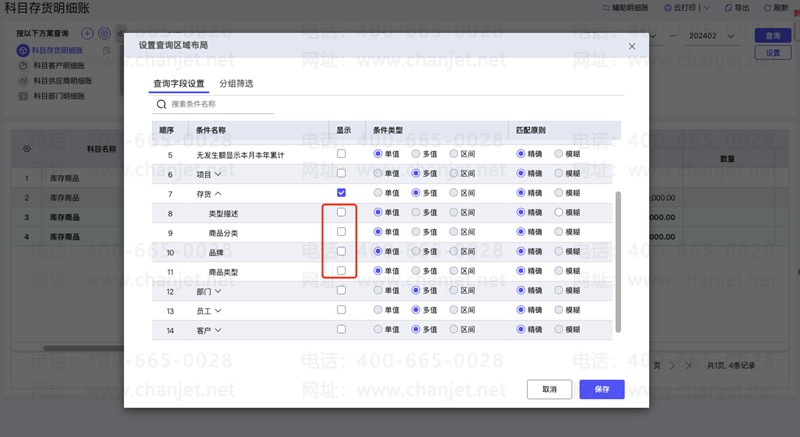Click the 科目部门明细账 icon

[22, 96]
